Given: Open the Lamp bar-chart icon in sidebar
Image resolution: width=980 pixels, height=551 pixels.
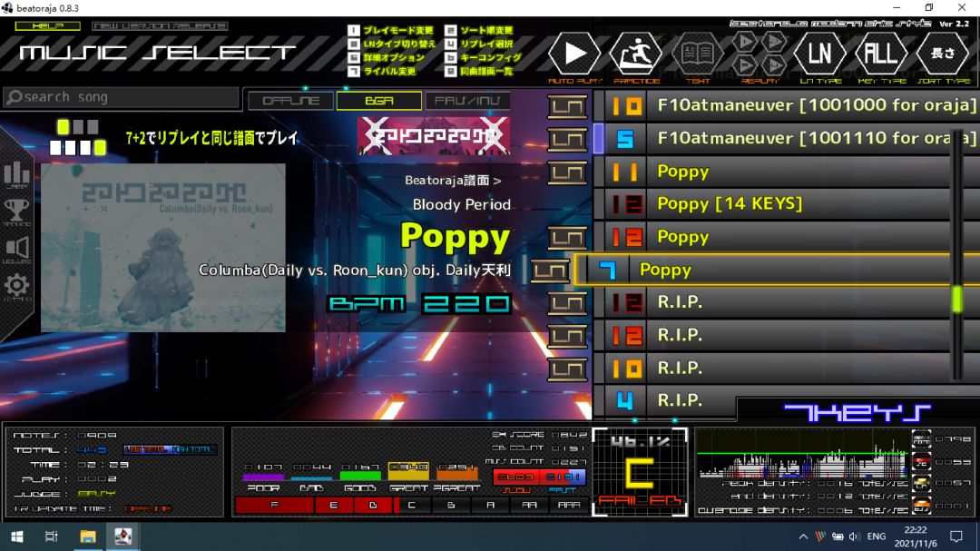Looking at the screenshot, I should coord(17,174).
